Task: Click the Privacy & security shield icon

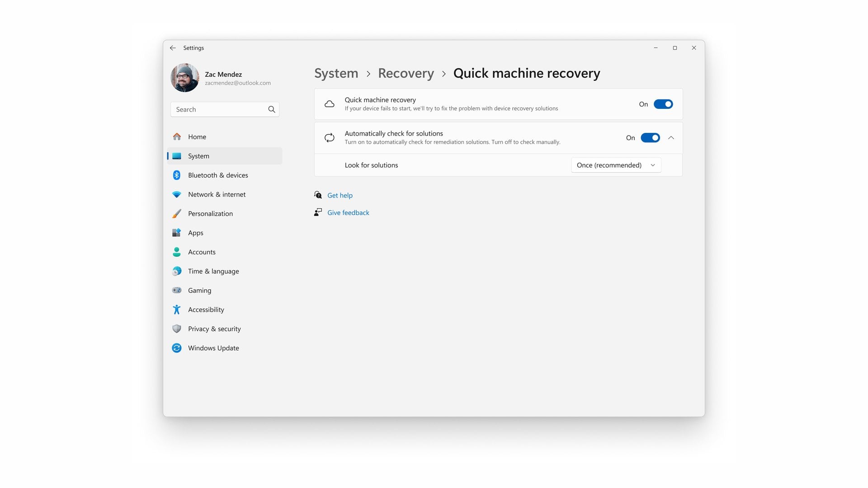Action: pos(177,328)
